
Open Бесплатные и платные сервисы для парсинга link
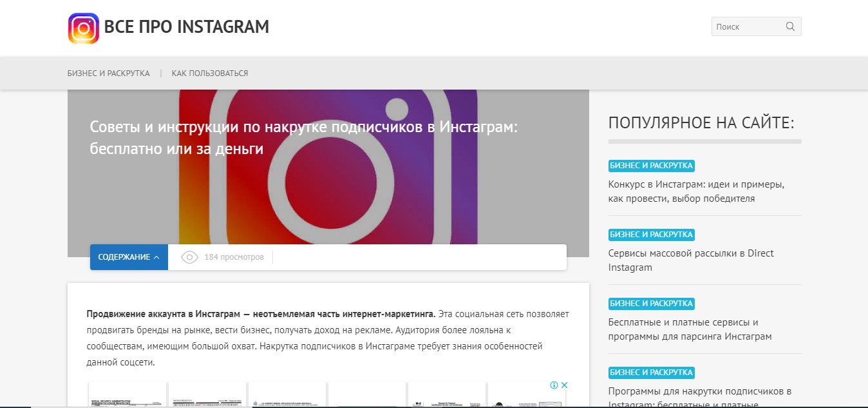click(x=690, y=329)
